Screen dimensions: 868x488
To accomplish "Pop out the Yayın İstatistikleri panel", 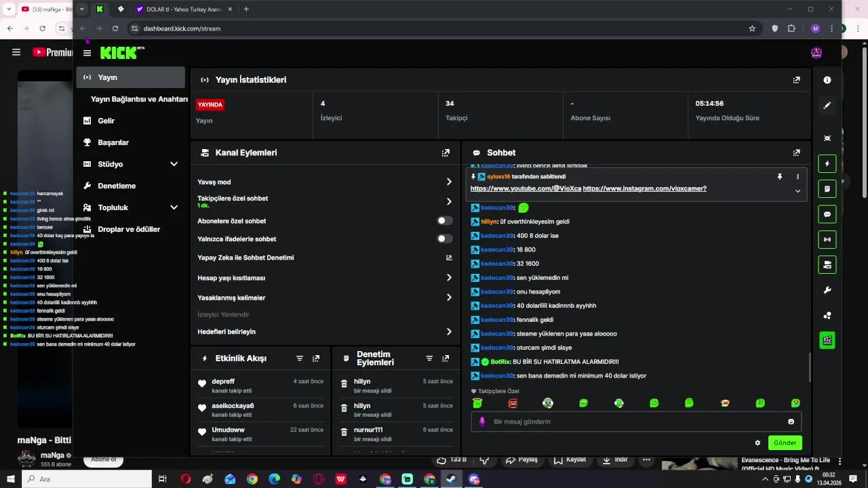I will (x=797, y=80).
